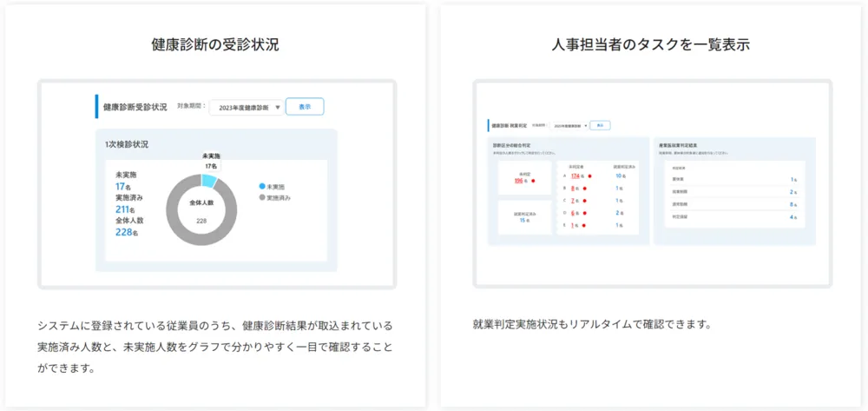The image size is (868, 411).
Task: Click the 産業医就業判定結果 section heading
Action: point(679,145)
